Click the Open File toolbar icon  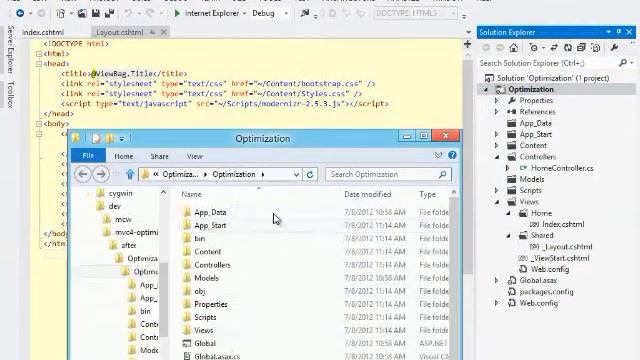coord(82,13)
